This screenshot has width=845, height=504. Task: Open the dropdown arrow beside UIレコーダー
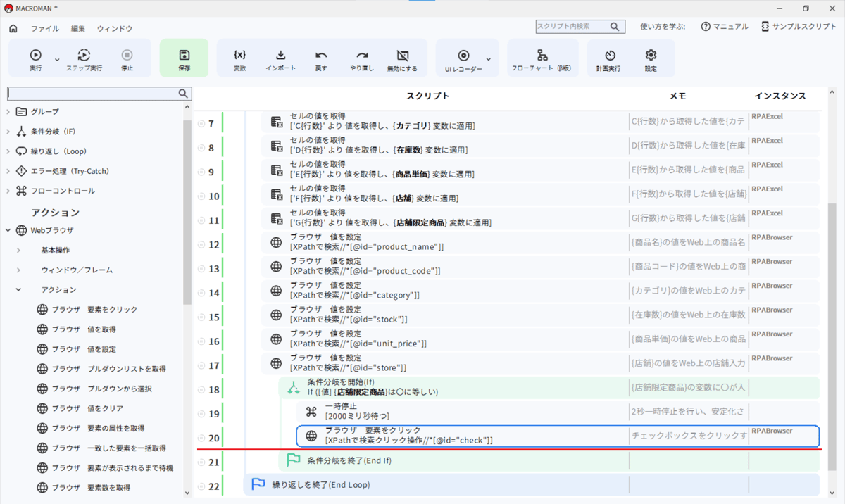pyautogui.click(x=488, y=60)
